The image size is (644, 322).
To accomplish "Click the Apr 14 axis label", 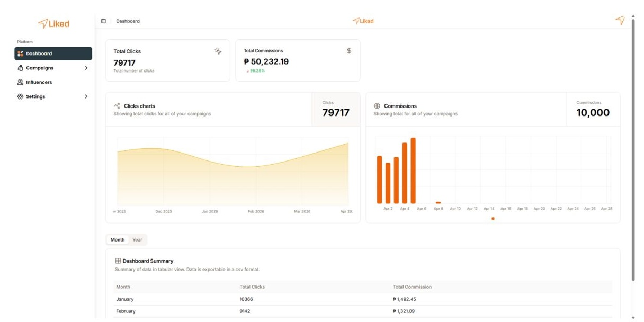I will [489, 209].
